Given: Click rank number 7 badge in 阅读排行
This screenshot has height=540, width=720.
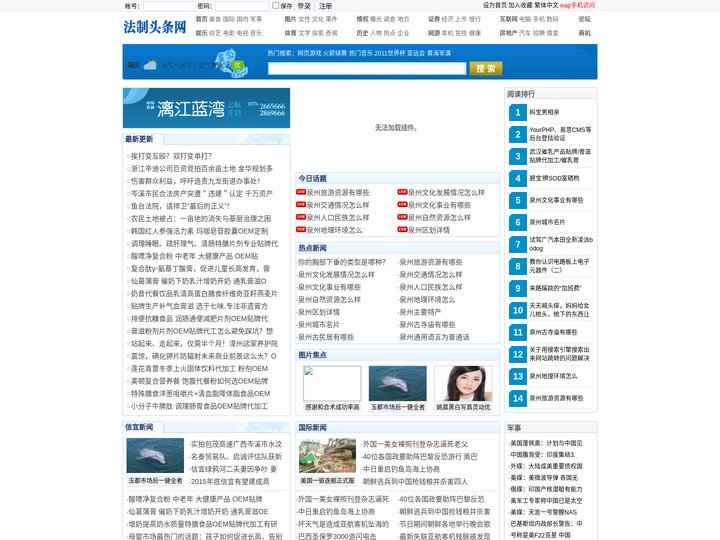Looking at the screenshot, I should coord(518,244).
